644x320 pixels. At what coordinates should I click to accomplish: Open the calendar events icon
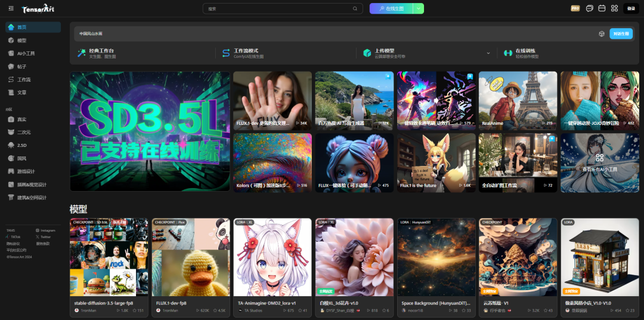(602, 8)
